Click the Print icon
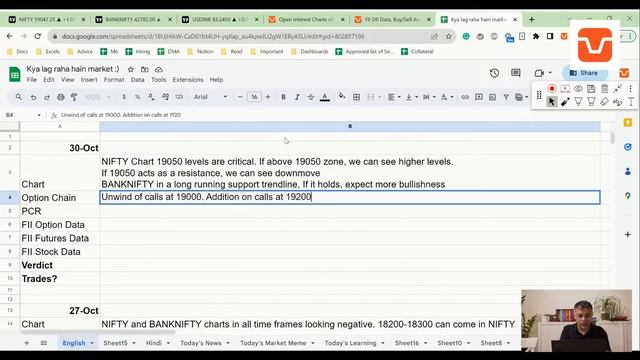This screenshot has width=640, height=360. pos(60,97)
